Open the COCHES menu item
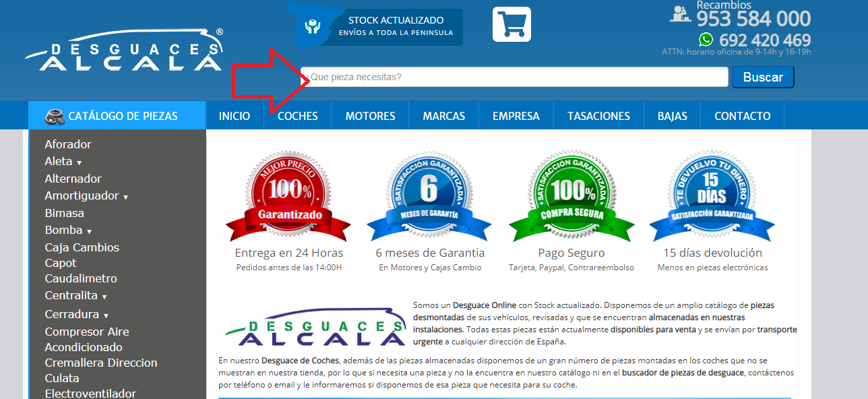The image size is (868, 399). (298, 116)
